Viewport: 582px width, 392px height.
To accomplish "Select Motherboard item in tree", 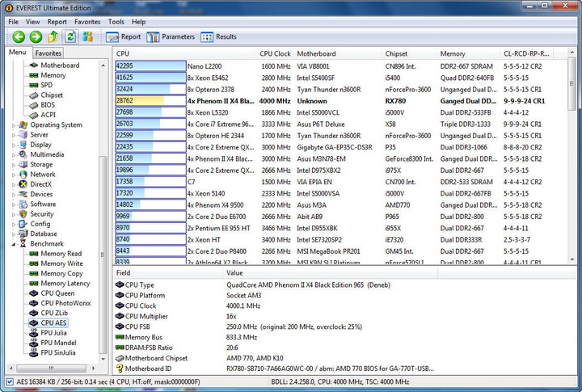I will [60, 65].
